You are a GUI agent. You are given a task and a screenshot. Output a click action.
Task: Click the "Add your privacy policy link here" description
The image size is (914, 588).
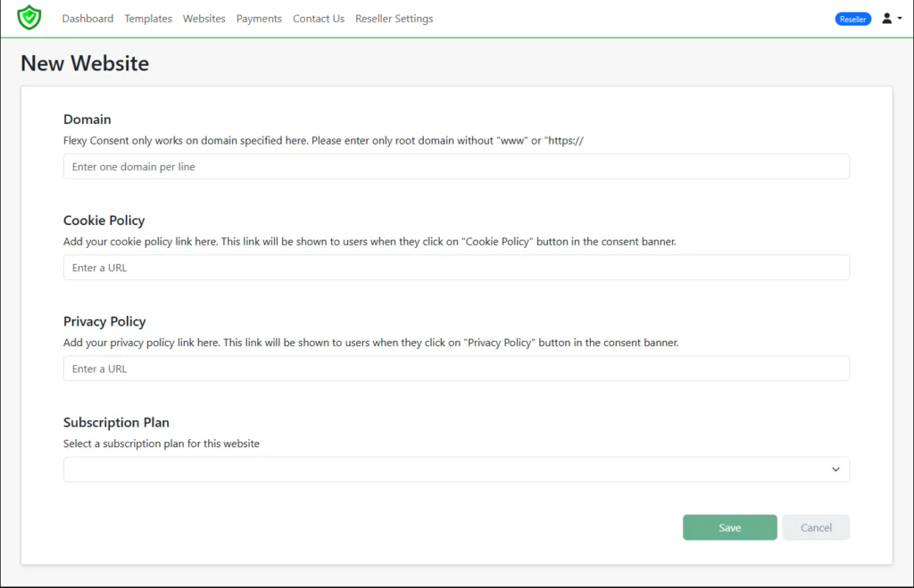370,343
